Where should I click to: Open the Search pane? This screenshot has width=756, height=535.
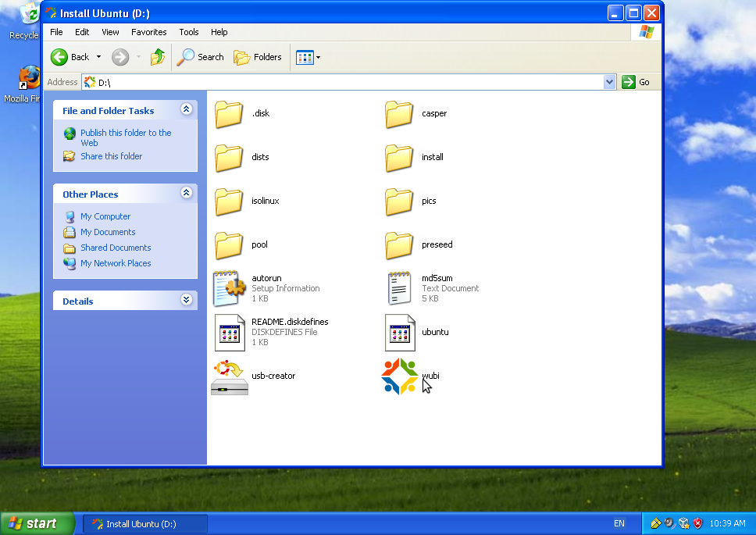[200, 57]
